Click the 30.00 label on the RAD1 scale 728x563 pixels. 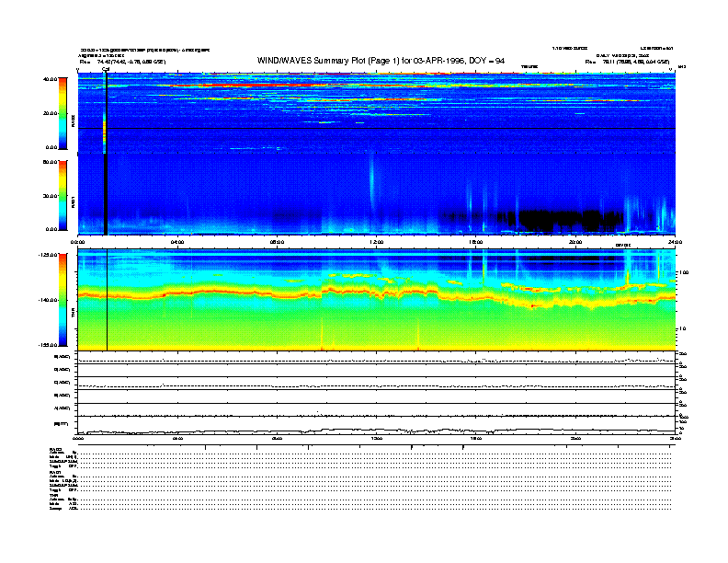click(x=50, y=196)
